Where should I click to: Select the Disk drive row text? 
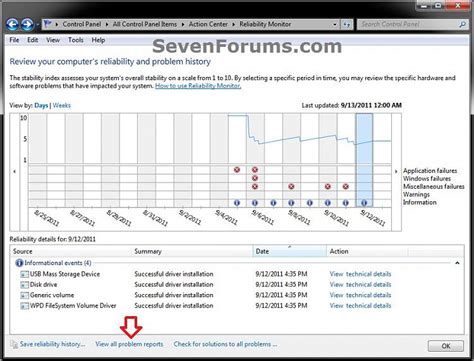click(44, 285)
